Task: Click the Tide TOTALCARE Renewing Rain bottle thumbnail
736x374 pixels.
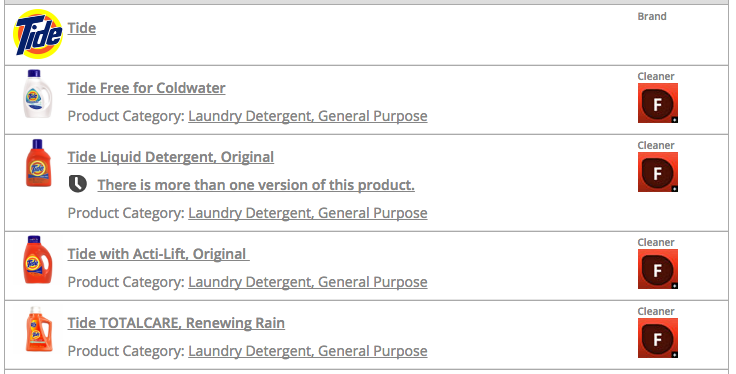Action: pos(39,329)
